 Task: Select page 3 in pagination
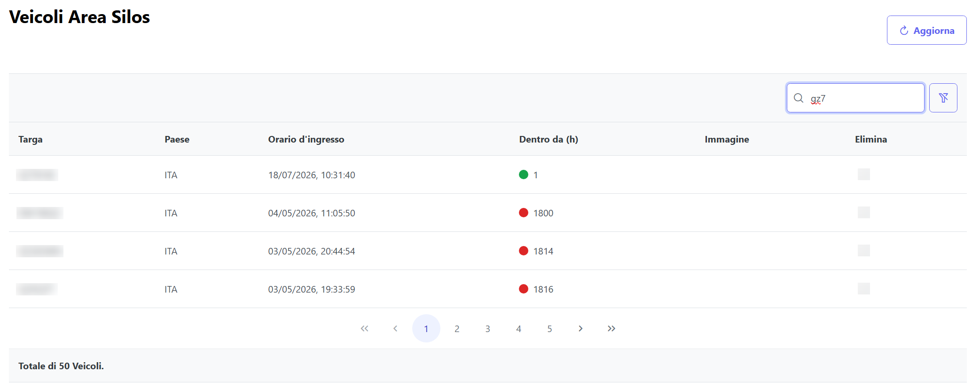pyautogui.click(x=488, y=328)
